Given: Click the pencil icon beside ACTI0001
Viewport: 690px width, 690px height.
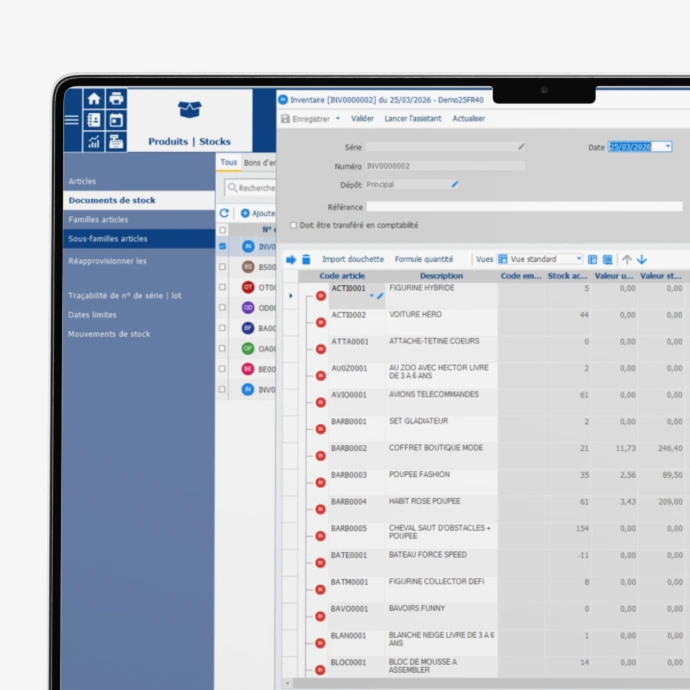Looking at the screenshot, I should click(x=380, y=296).
